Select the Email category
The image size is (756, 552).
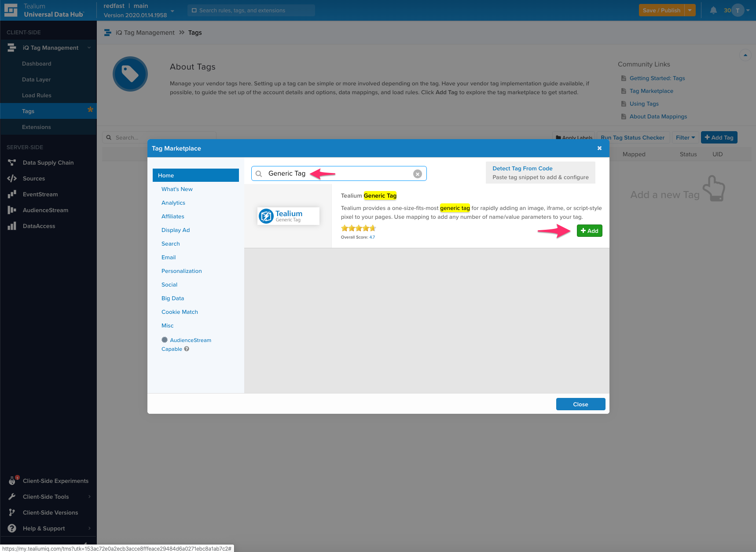pos(169,258)
